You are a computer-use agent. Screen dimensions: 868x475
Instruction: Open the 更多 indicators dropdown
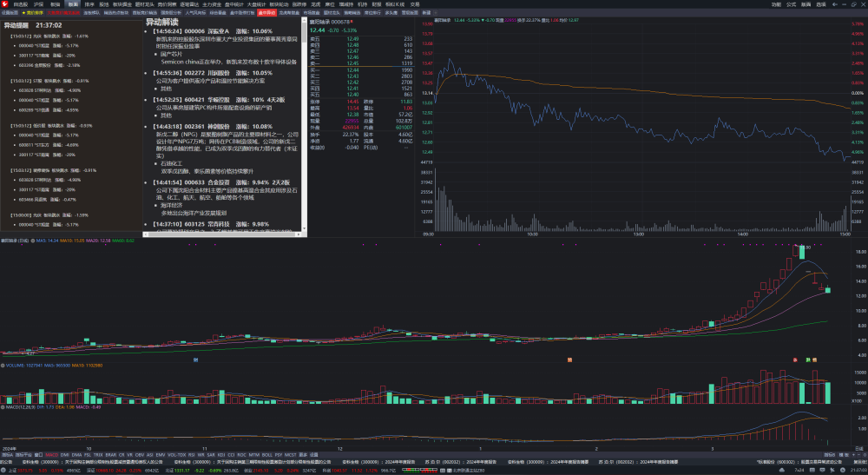coord(303,455)
